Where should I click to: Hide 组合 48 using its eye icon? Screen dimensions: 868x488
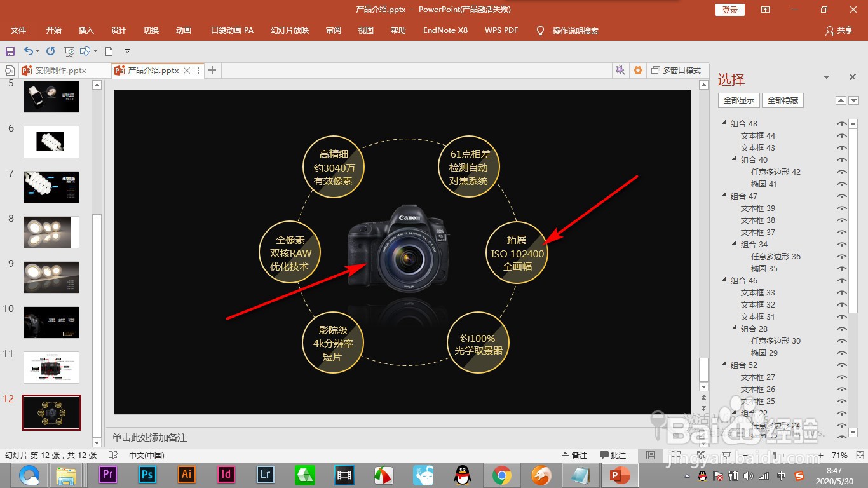(x=842, y=124)
